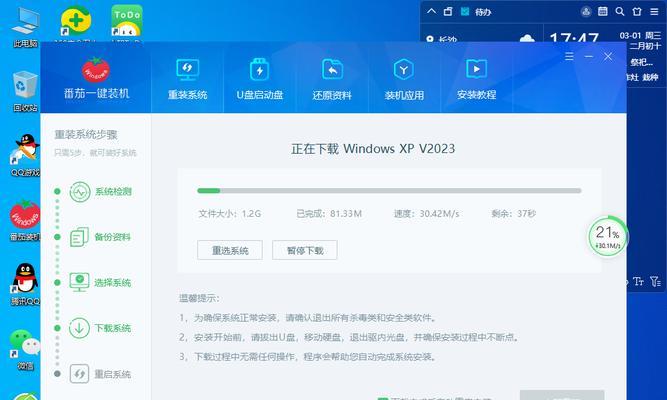The height and width of the screenshot is (400, 667).
Task: Click the 03-01 周三 date in widget
Action: [640, 35]
